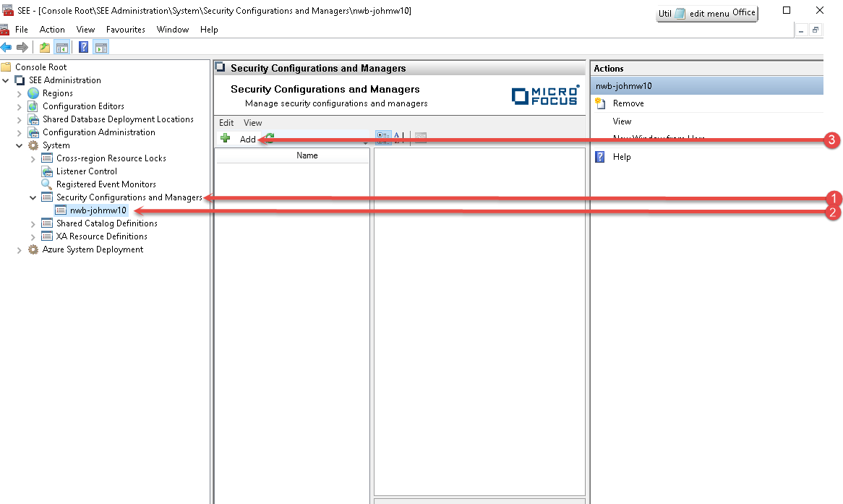This screenshot has height=504, width=843.
Task: Click the Regions globe icon
Action: coord(33,93)
